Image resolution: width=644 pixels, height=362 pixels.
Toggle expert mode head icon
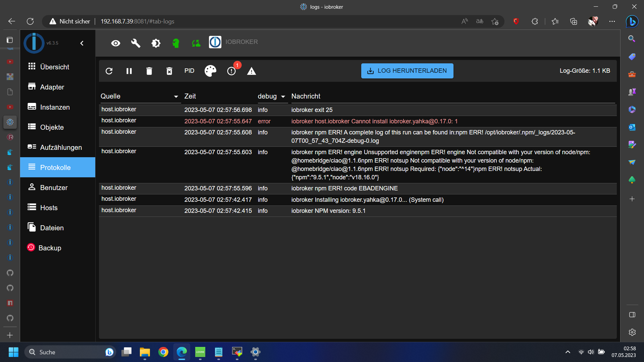coord(176,43)
